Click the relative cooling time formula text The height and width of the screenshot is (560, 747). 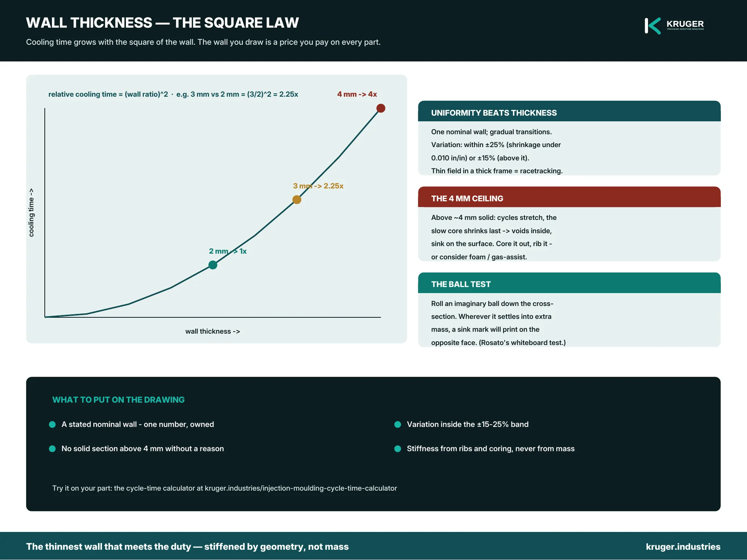[x=173, y=94]
